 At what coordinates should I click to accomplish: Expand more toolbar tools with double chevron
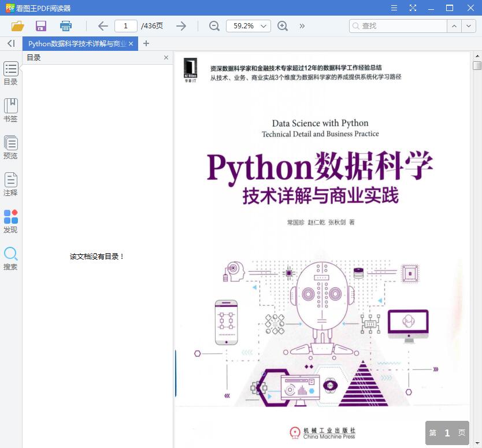302,26
